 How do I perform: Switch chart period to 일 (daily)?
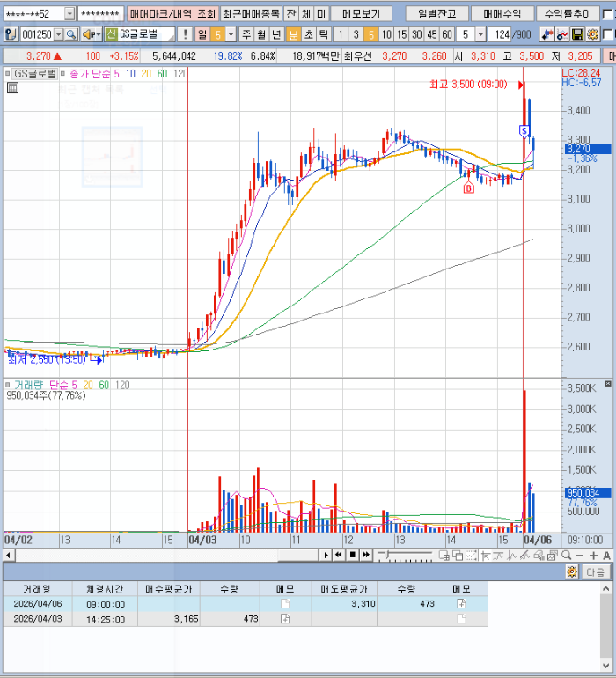click(x=202, y=34)
